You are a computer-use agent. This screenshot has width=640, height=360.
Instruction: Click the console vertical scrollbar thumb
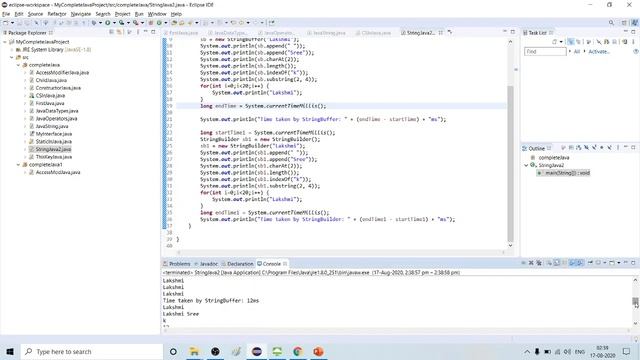coord(635,301)
